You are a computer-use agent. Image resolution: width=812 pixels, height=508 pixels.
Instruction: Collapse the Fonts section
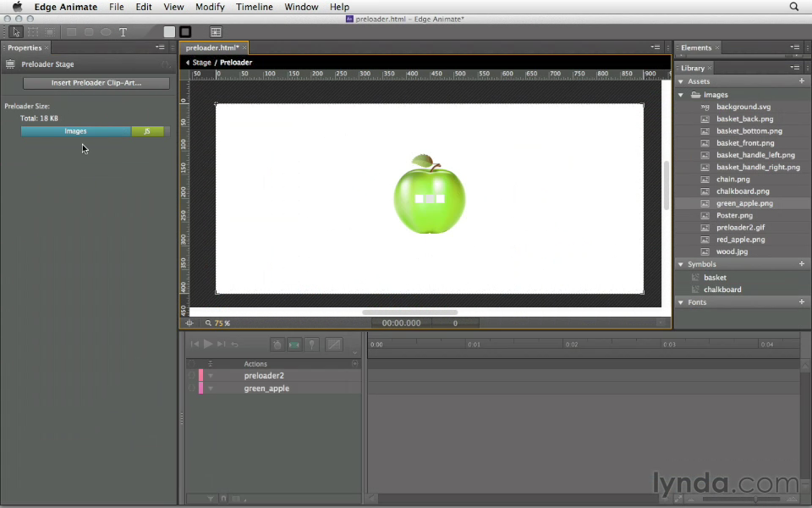[682, 302]
